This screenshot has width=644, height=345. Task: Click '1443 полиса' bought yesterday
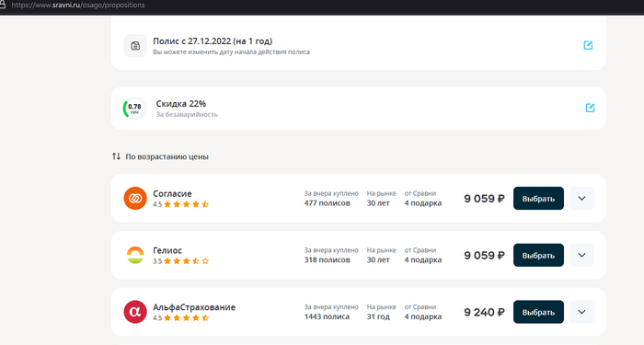pyautogui.click(x=327, y=316)
